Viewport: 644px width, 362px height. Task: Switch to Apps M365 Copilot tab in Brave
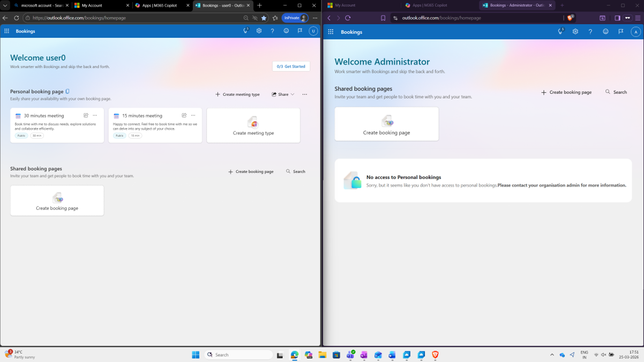(x=439, y=5)
